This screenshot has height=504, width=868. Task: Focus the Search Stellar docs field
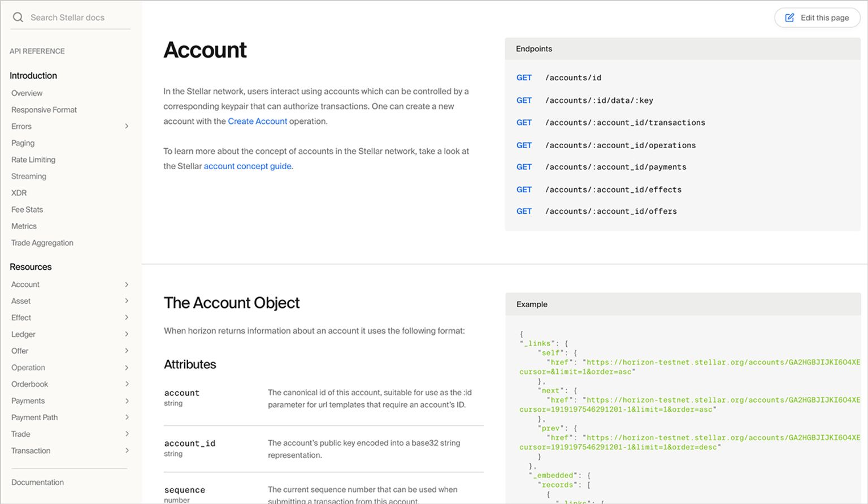[73, 18]
